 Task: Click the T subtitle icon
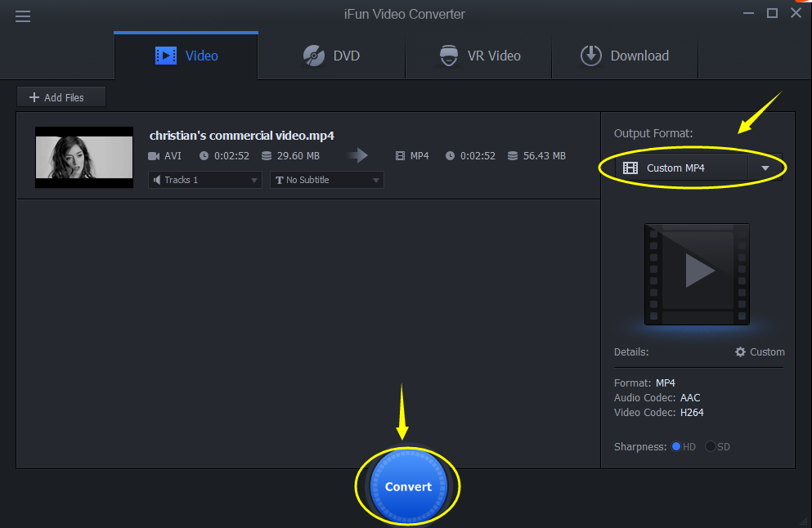pos(279,180)
